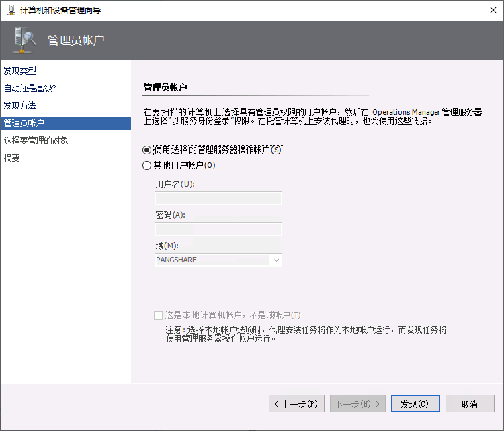This screenshot has width=504, height=431.
Task: Go to the 自动还是高级? step
Action: click(30, 88)
